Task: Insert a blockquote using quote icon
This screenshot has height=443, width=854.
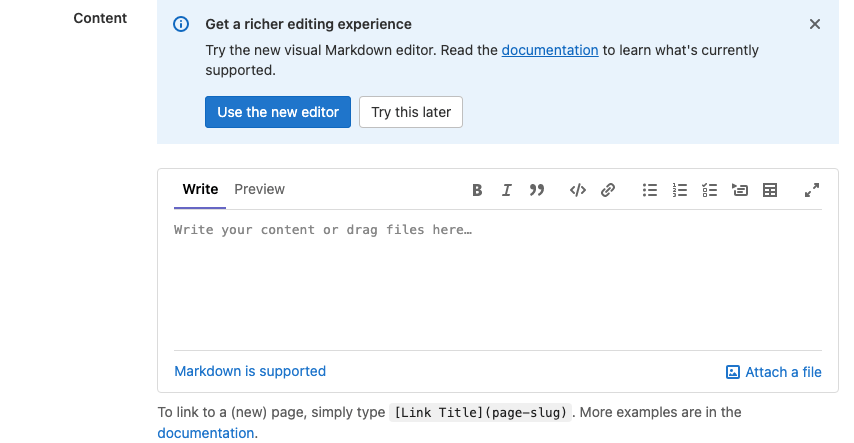Action: 537,190
